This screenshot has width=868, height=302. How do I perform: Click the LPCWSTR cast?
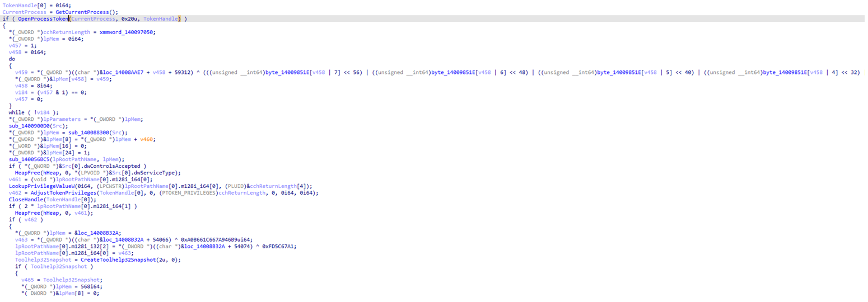coord(111,186)
